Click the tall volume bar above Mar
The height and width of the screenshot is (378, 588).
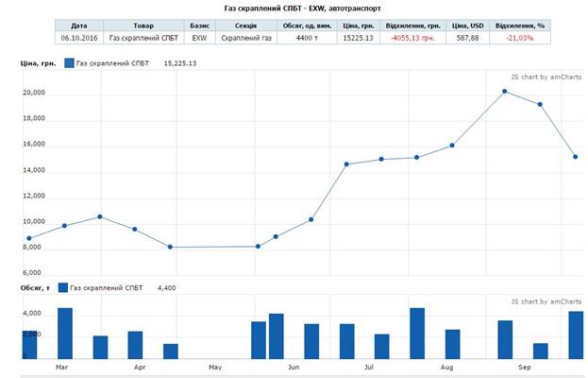coord(65,333)
